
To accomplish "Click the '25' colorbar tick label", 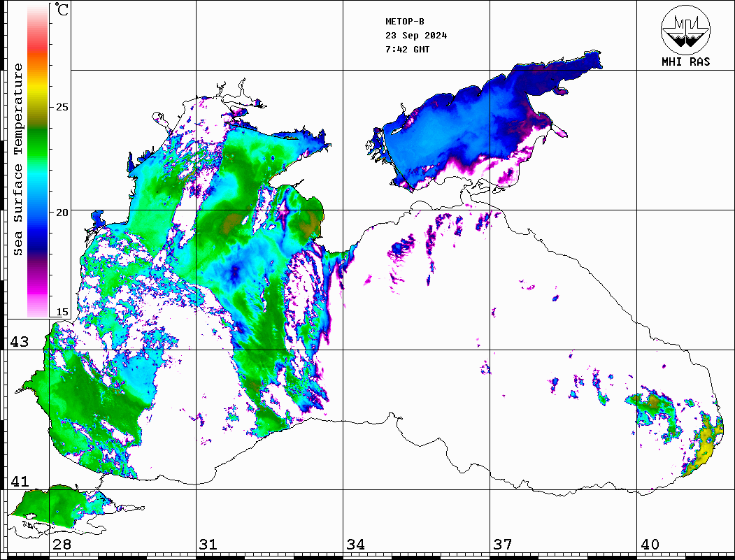I will pyautogui.click(x=62, y=107).
